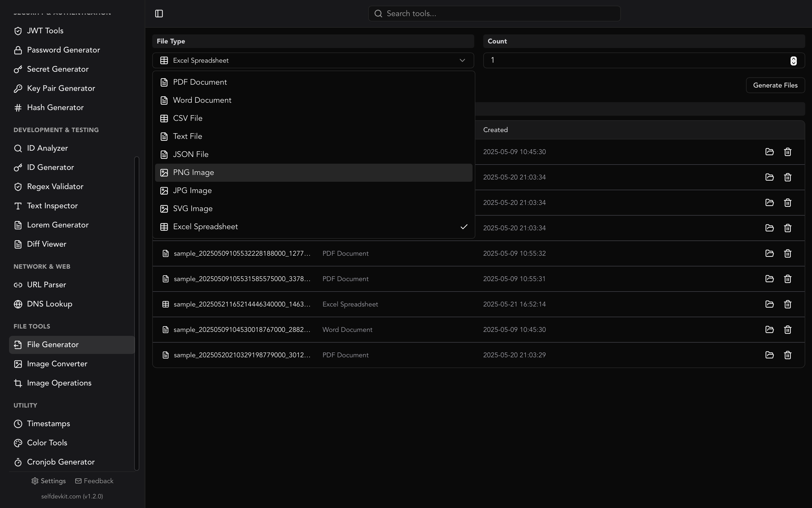
Task: Adjust the Count stepper arrows
Action: 793,61
